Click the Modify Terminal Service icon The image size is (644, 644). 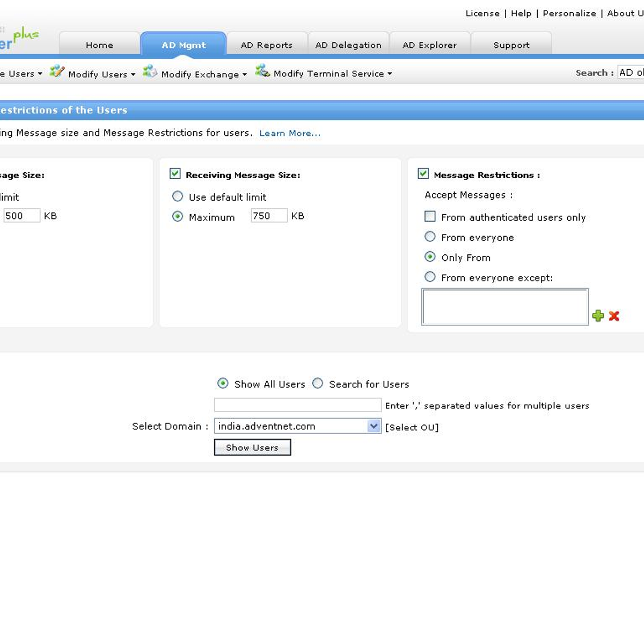click(262, 71)
